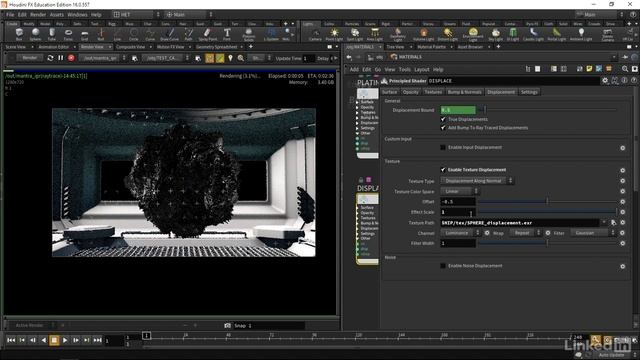Viewport: 640px width, 360px height.
Task: Click the Texture Path input field
Action: pyautogui.click(x=520, y=223)
